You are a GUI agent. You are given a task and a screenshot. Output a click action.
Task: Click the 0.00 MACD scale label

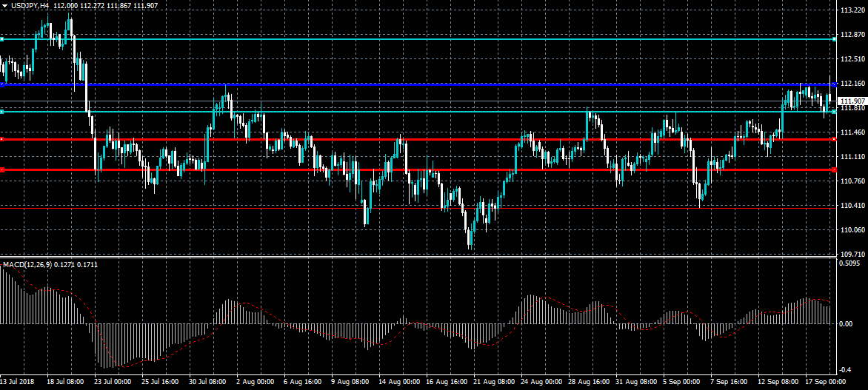click(847, 323)
